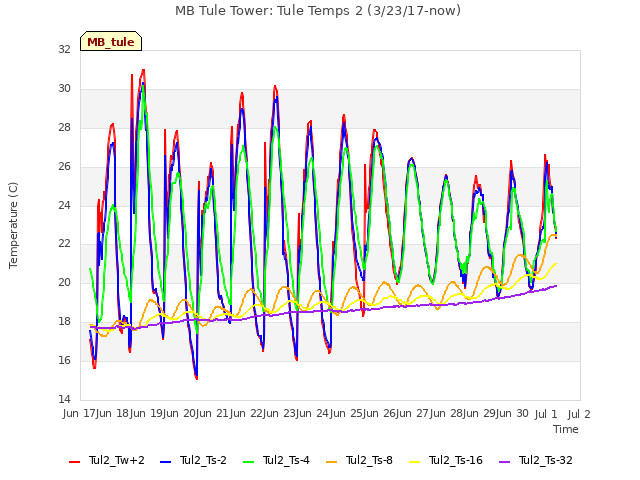Click the Jun 22 x-axis tick label
Image resolution: width=640 pixels, height=480 pixels.
246,413
